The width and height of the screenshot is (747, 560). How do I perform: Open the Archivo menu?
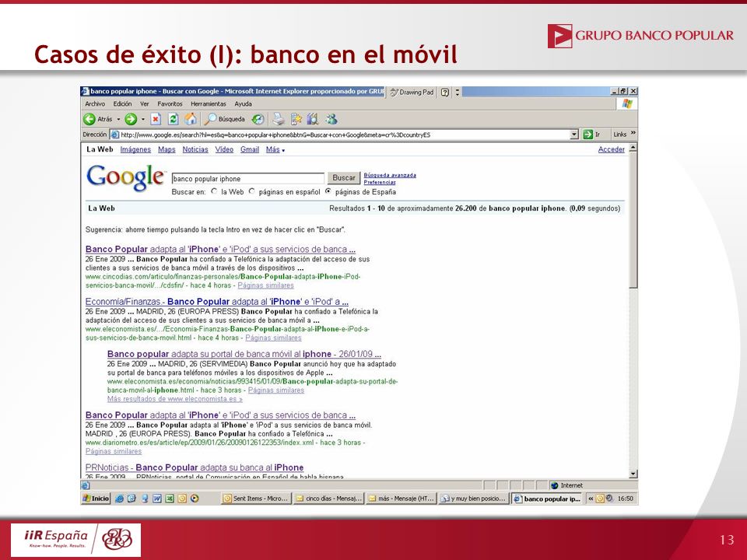click(95, 103)
